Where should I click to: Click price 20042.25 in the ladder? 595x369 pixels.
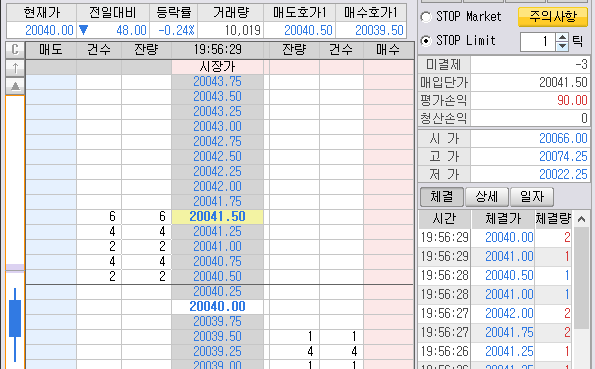click(x=217, y=172)
